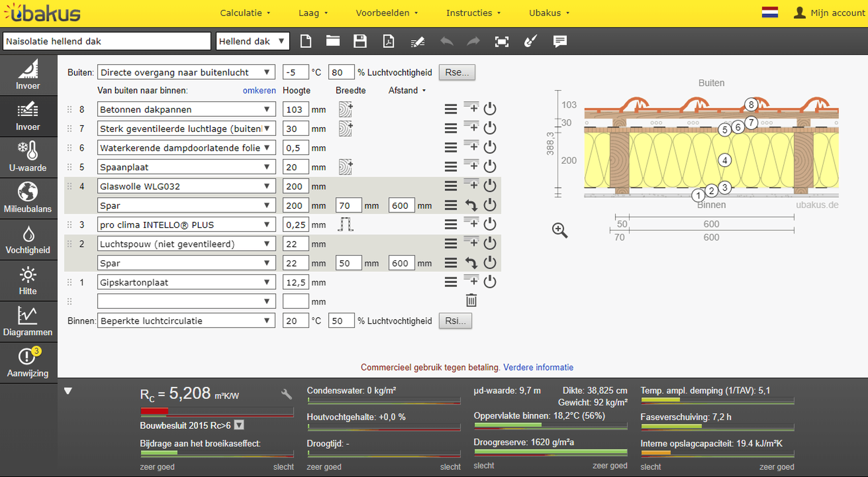Zoom into the roof cross-section drawing

point(560,230)
